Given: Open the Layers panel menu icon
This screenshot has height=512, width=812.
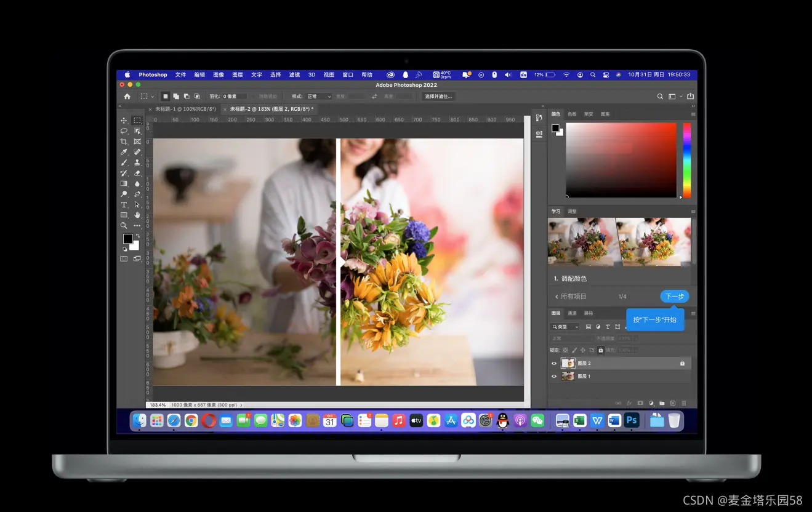Looking at the screenshot, I should tap(693, 313).
